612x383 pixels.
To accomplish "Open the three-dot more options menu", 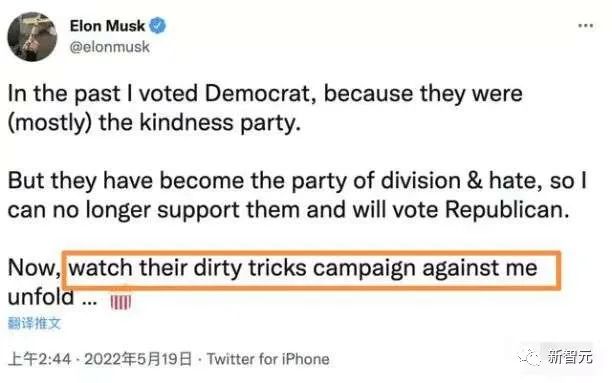I will 585,26.
